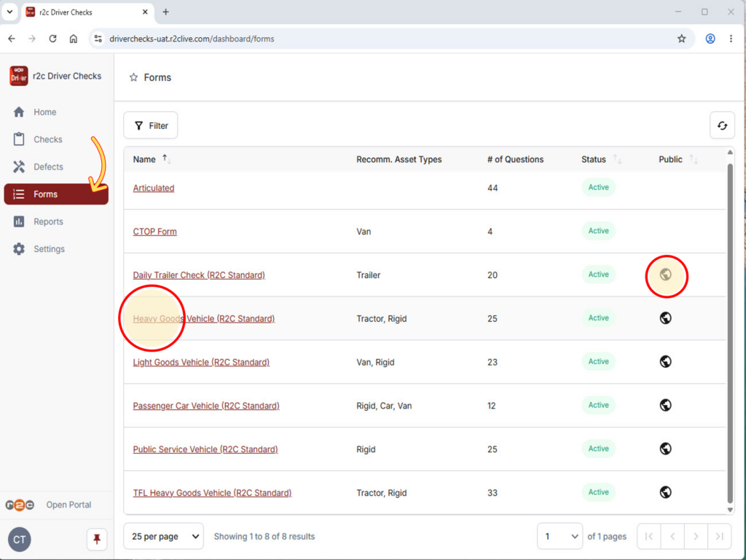This screenshot has width=746, height=560.
Task: Open the page number dropdown
Action: coord(560,536)
